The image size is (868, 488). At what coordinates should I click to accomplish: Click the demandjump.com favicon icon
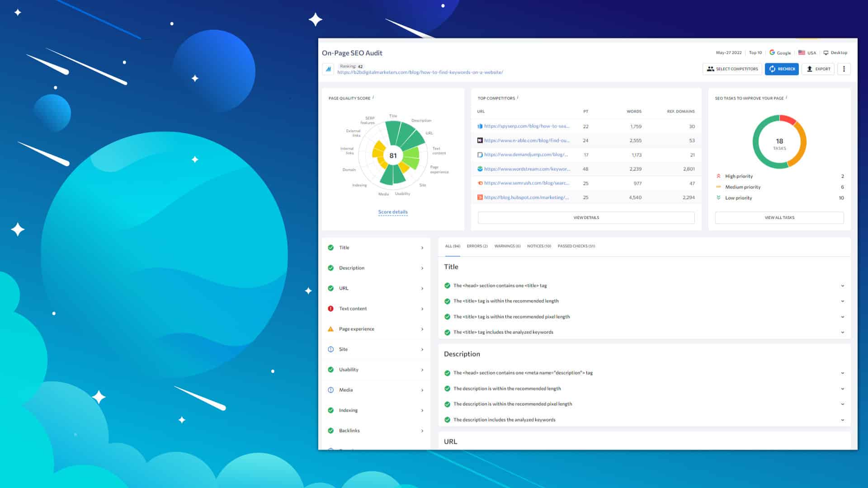[x=480, y=155]
